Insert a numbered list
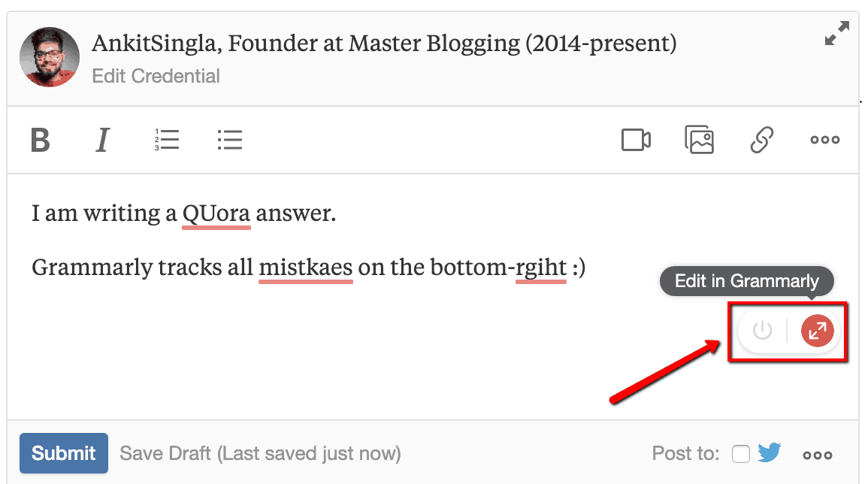Screen dimensions: 868x484 [x=166, y=140]
